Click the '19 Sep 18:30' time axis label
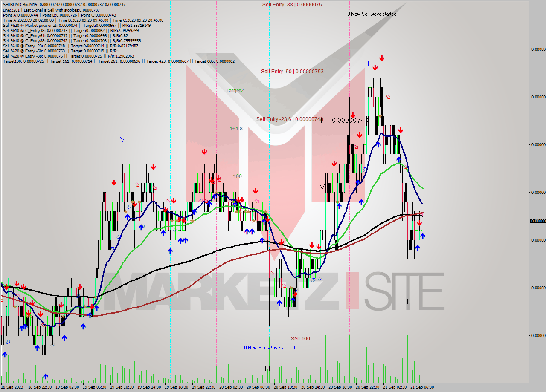Viewport: 546px width, 392px height. [177, 387]
